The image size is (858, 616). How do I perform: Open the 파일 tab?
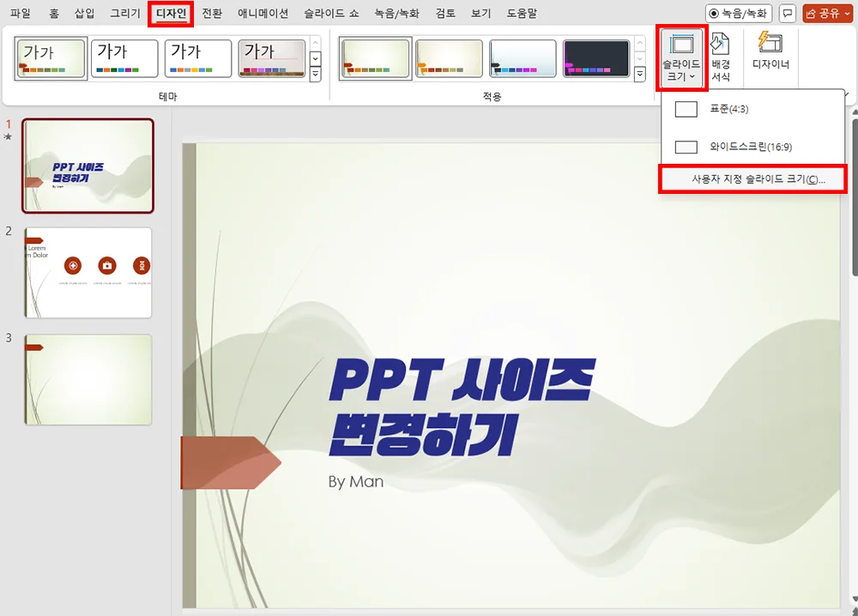click(x=19, y=13)
